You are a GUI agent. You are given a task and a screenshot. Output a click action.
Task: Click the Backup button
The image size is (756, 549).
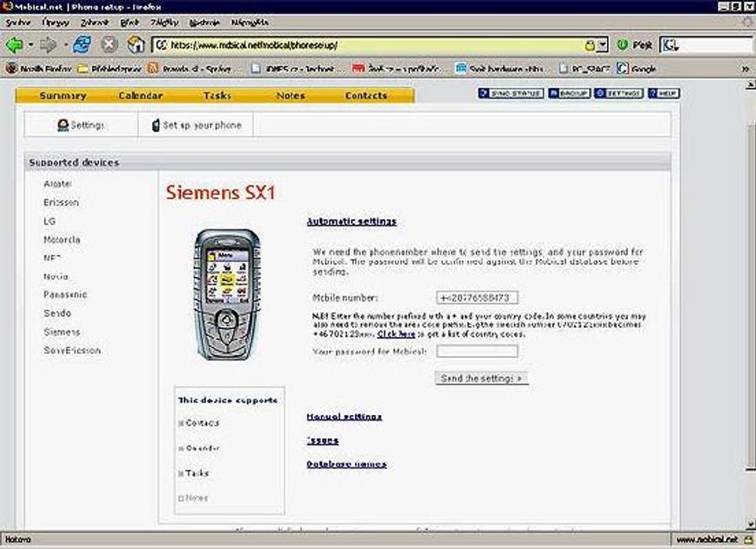tap(570, 93)
